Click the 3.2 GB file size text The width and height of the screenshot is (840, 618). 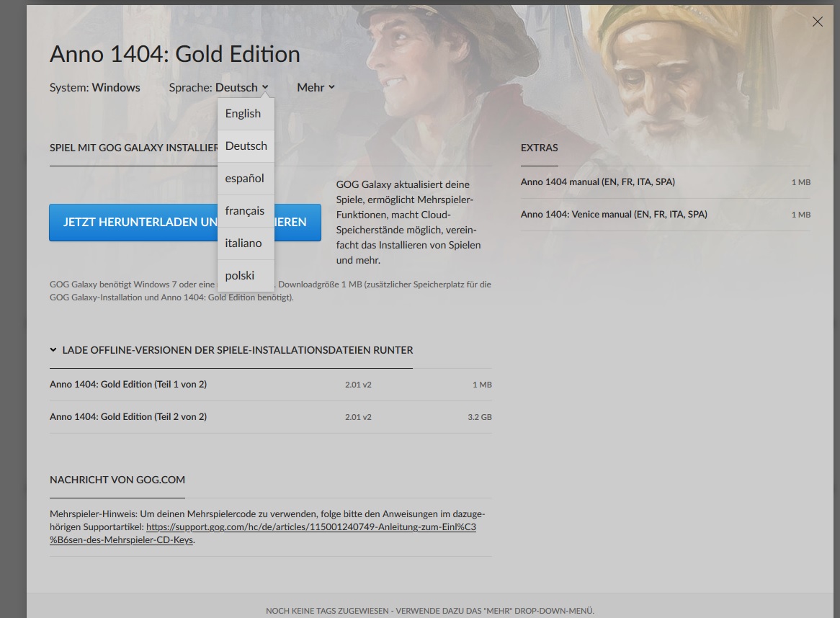(480, 416)
